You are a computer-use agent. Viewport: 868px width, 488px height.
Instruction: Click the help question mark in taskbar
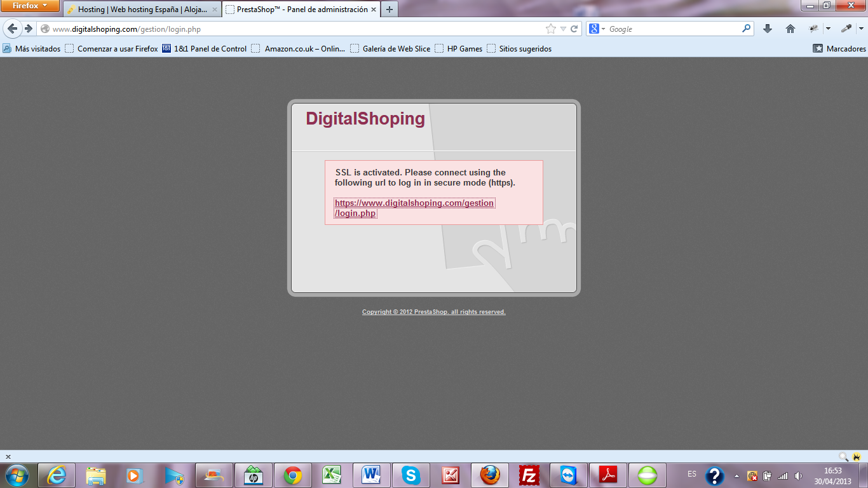[715, 476]
